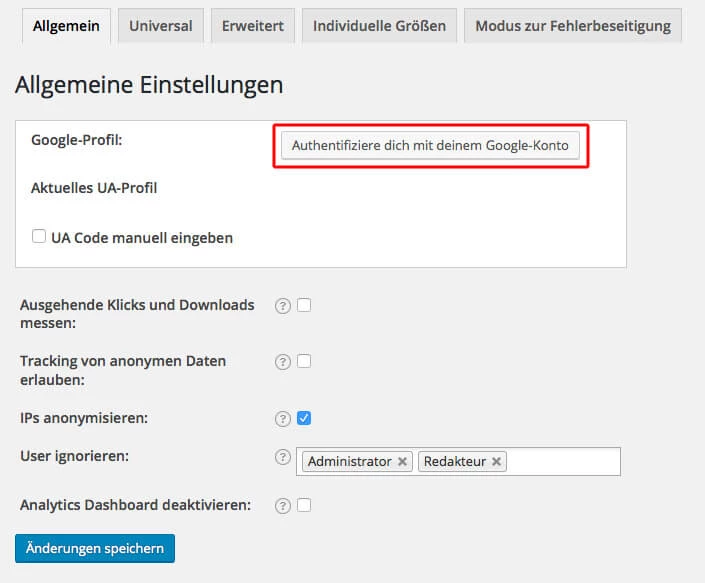The width and height of the screenshot is (705, 583).
Task: Remove Administrator tag via its x icon
Action: (x=402, y=462)
